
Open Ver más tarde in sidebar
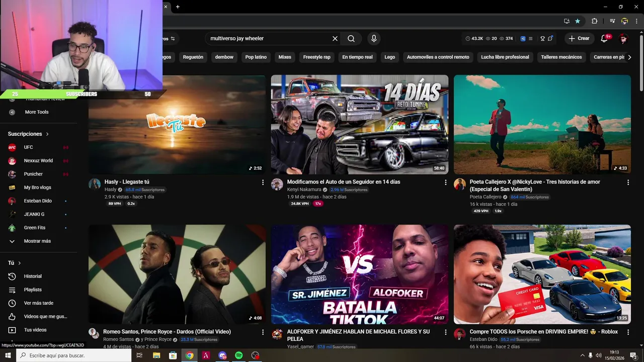pyautogui.click(x=38, y=303)
